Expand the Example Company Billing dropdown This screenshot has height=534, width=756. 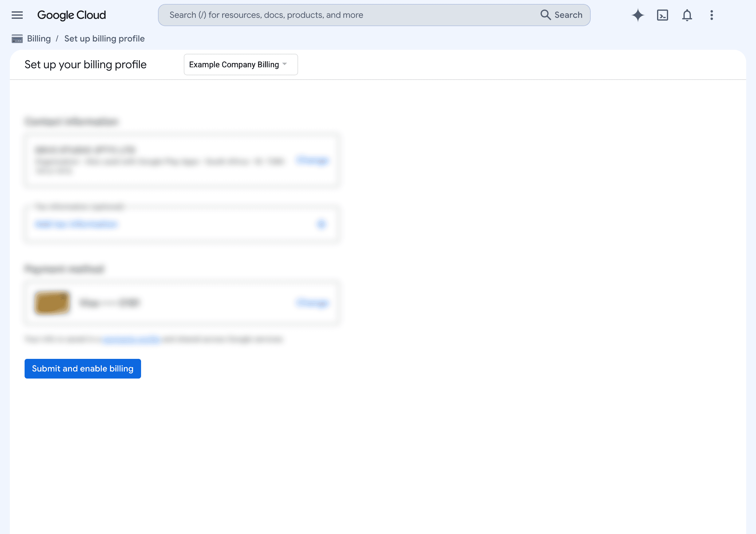[241, 65]
